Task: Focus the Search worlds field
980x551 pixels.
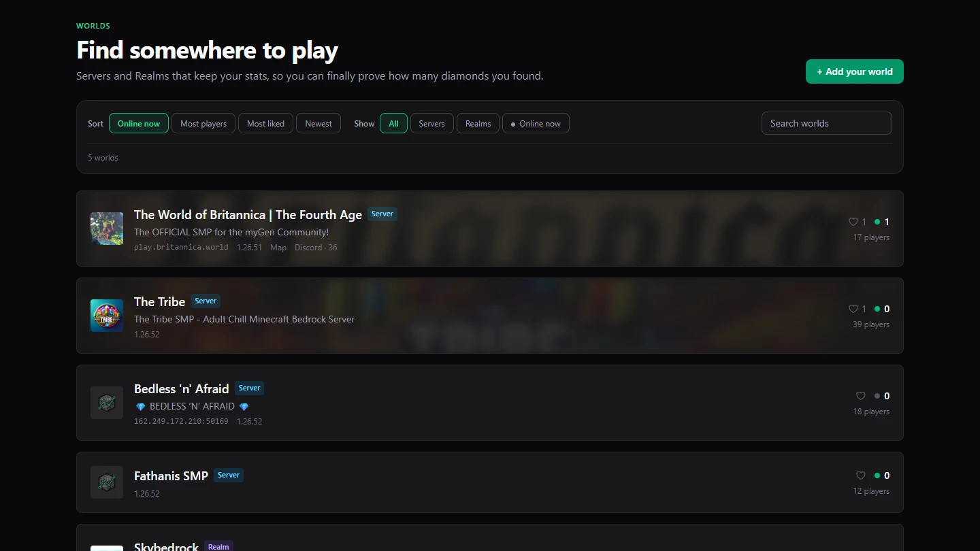Action: pos(827,123)
